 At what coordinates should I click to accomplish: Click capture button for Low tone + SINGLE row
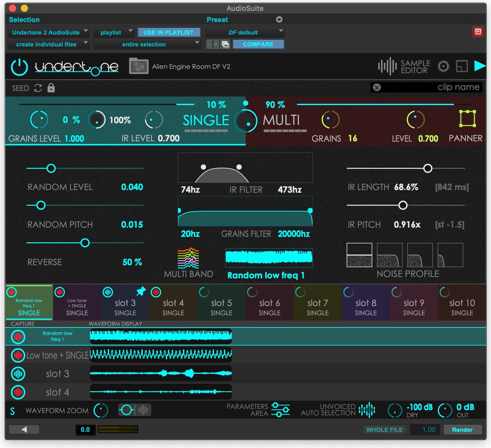[x=18, y=355]
